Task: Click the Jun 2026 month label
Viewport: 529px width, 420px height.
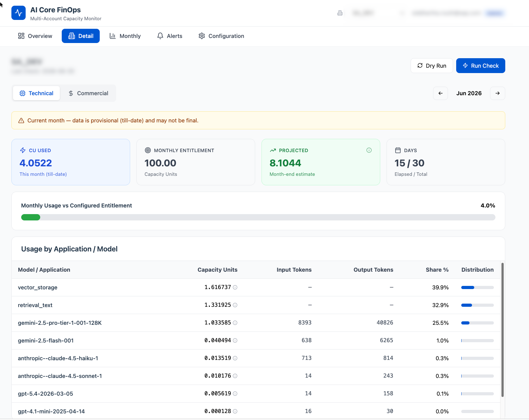Action: coord(469,93)
